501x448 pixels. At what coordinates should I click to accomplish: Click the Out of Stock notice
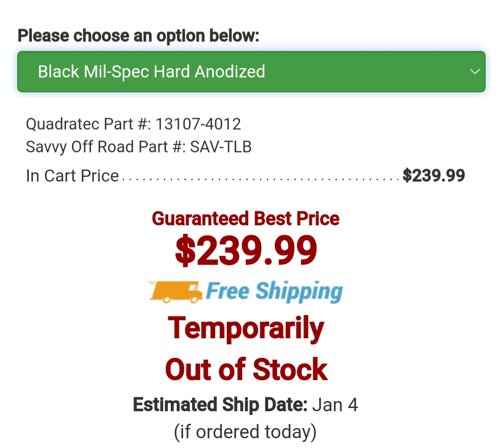pos(246,369)
